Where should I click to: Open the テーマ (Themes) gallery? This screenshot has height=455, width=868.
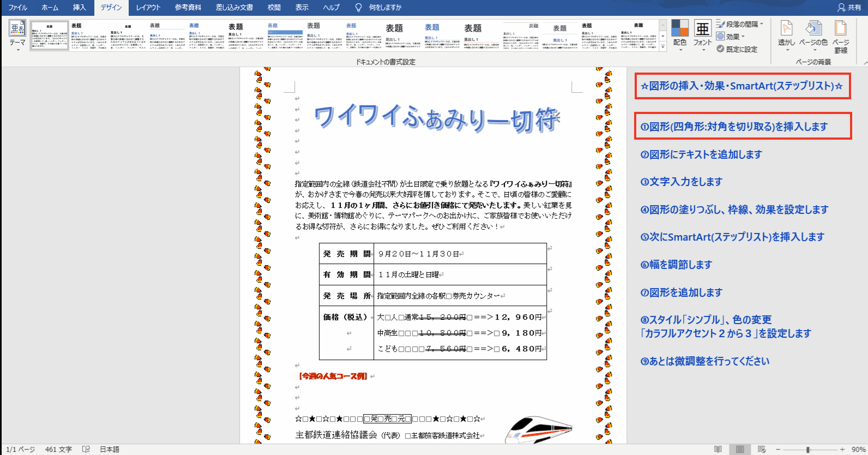pyautogui.click(x=17, y=34)
